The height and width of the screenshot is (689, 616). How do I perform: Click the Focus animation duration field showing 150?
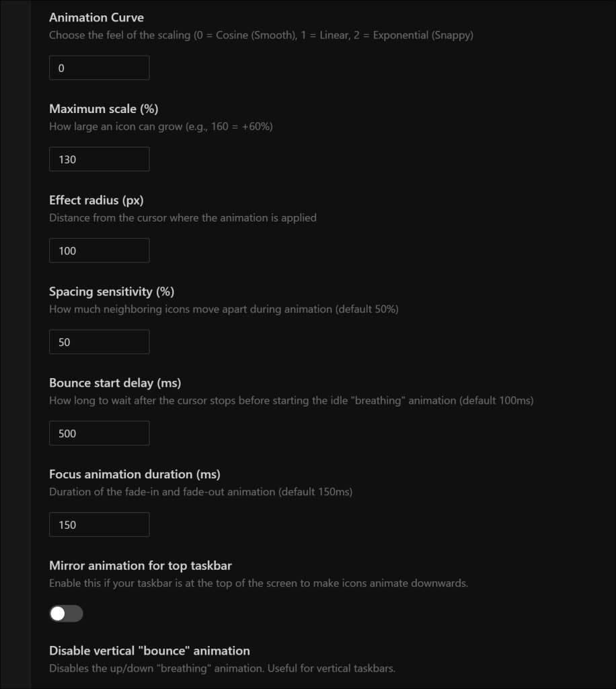pos(99,524)
